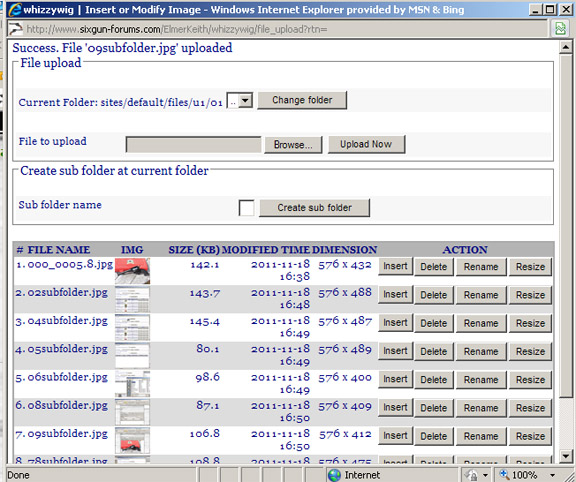Click the Change folder button

click(302, 100)
